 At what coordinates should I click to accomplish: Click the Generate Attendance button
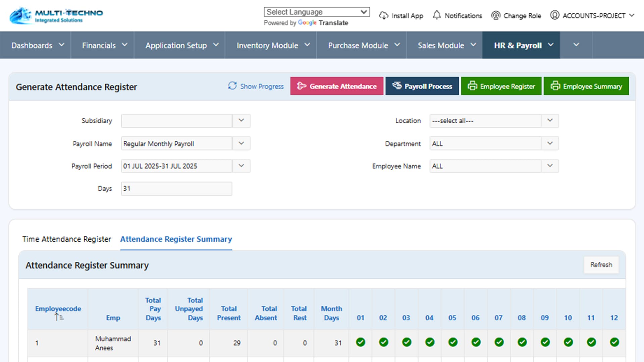337,86
